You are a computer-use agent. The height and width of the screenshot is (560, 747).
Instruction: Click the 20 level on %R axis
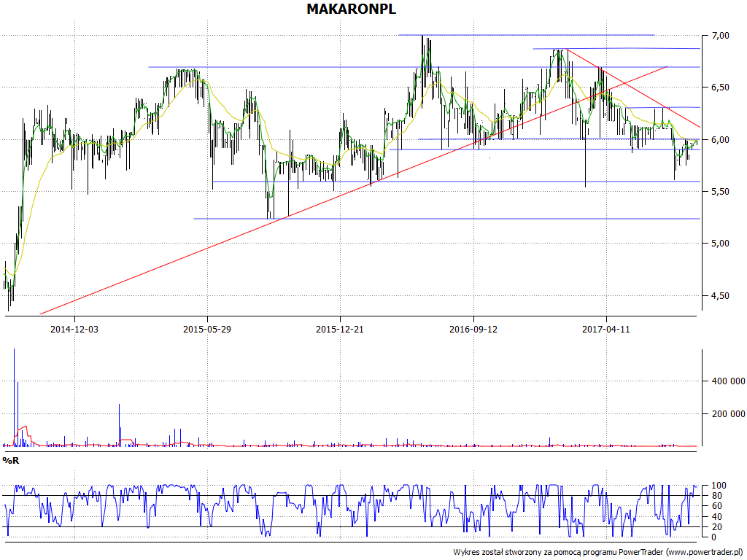tap(716, 527)
